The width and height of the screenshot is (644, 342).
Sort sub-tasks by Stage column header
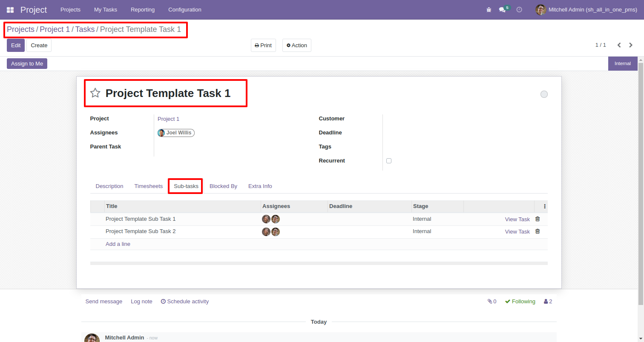click(437, 206)
